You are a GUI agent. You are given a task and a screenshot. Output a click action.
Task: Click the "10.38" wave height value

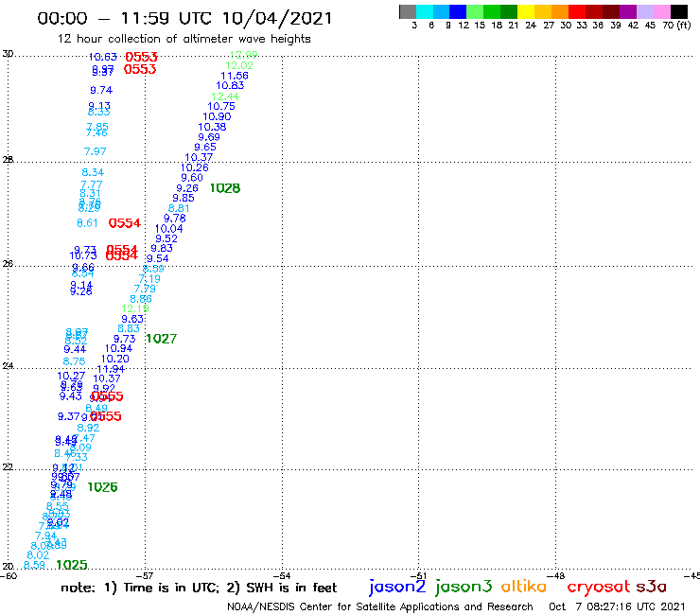tap(212, 127)
